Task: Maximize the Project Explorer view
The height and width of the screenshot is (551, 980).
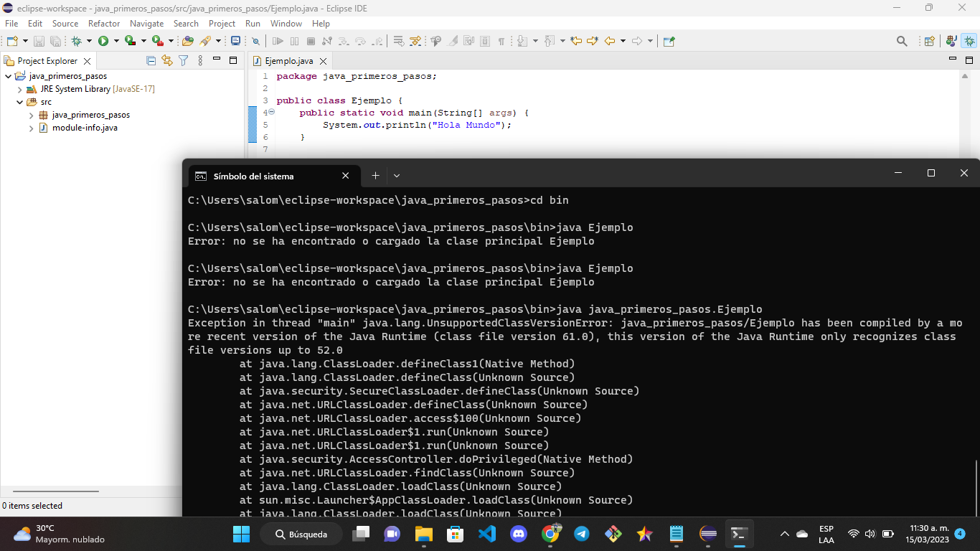Action: (233, 60)
